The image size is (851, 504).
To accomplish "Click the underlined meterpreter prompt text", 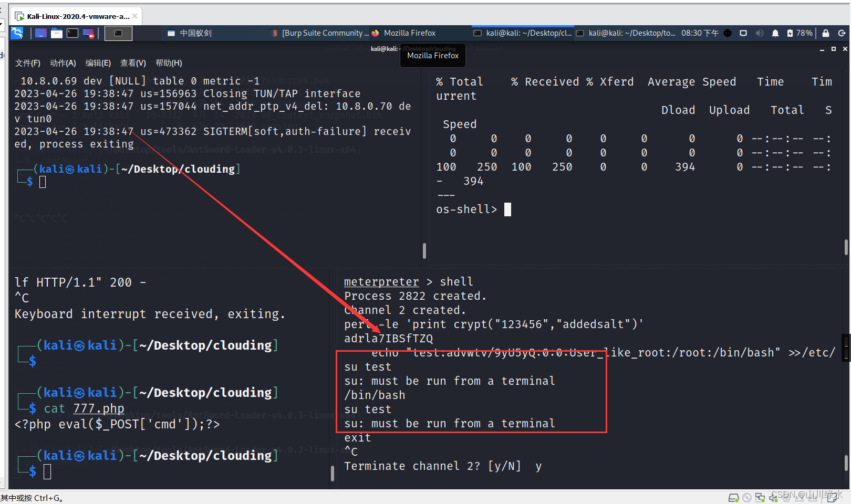I will pyautogui.click(x=381, y=282).
